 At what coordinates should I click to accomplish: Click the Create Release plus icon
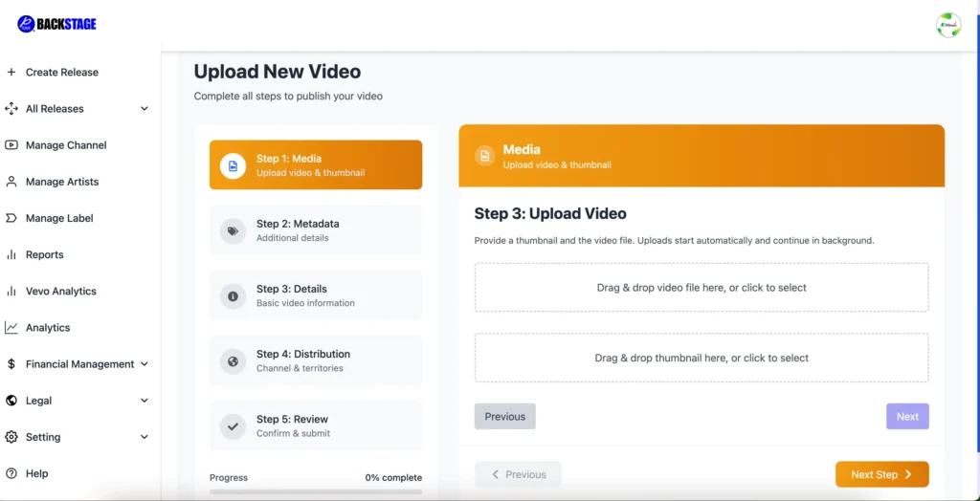(x=11, y=72)
